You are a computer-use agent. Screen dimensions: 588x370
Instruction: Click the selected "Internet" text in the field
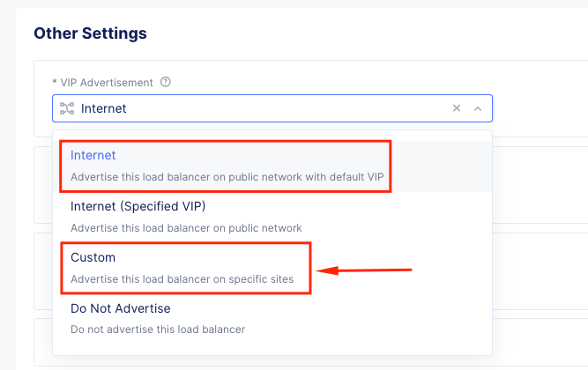[103, 108]
